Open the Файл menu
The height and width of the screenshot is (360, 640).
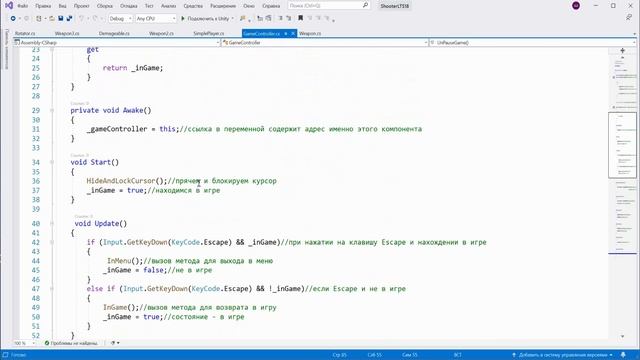[x=22, y=6]
